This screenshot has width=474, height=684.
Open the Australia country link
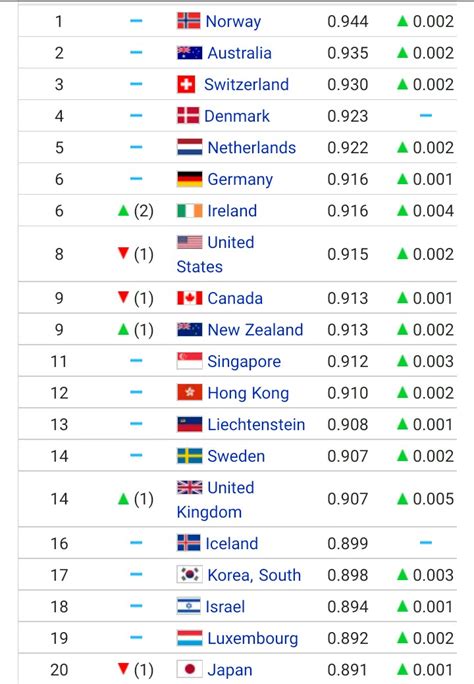239,53
